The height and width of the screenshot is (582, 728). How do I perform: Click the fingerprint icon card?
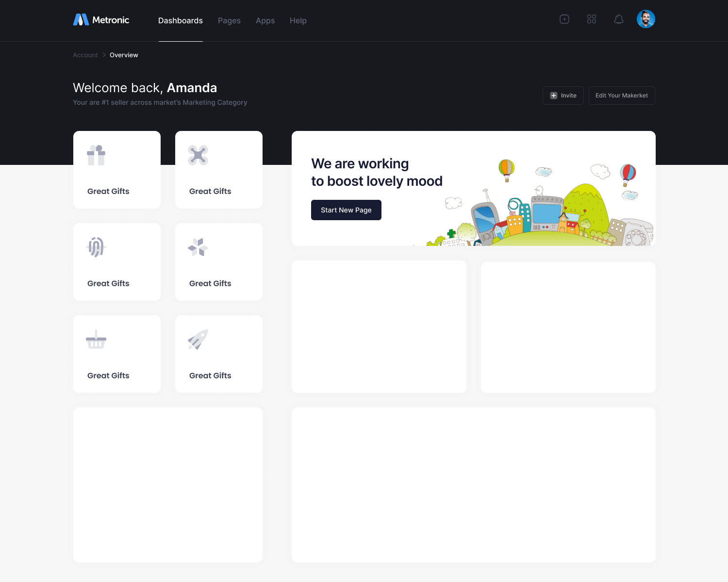point(116,262)
